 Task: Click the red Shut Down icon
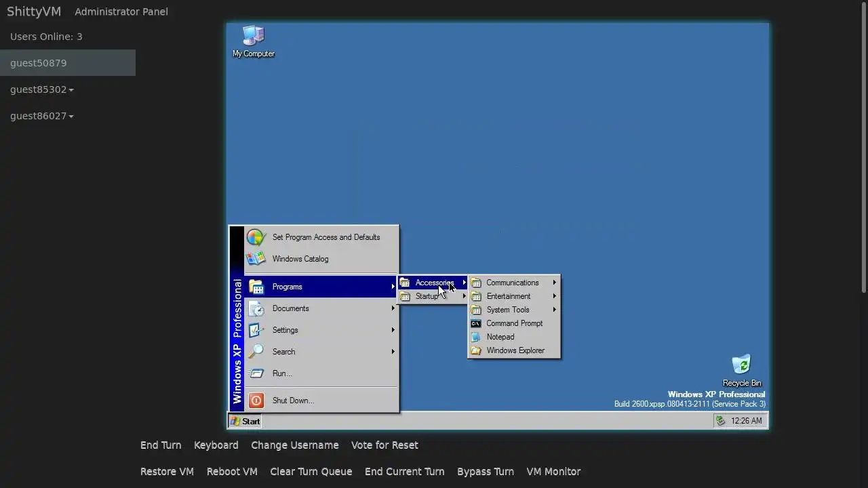[x=256, y=401]
